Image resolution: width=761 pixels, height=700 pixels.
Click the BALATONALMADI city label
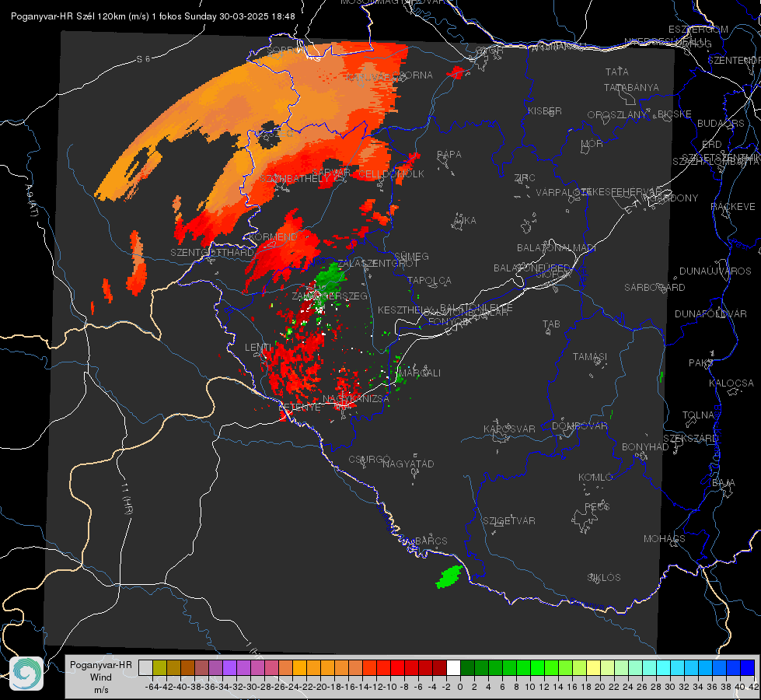(x=557, y=248)
